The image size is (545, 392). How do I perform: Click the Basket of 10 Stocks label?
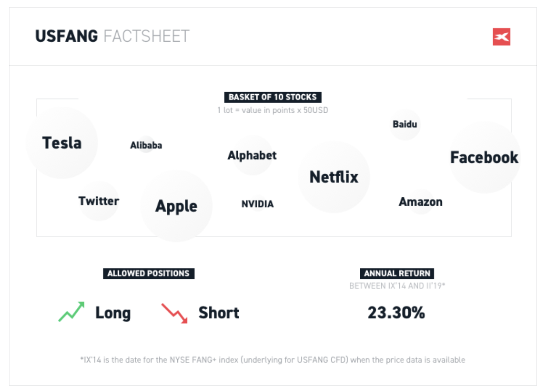[272, 97]
